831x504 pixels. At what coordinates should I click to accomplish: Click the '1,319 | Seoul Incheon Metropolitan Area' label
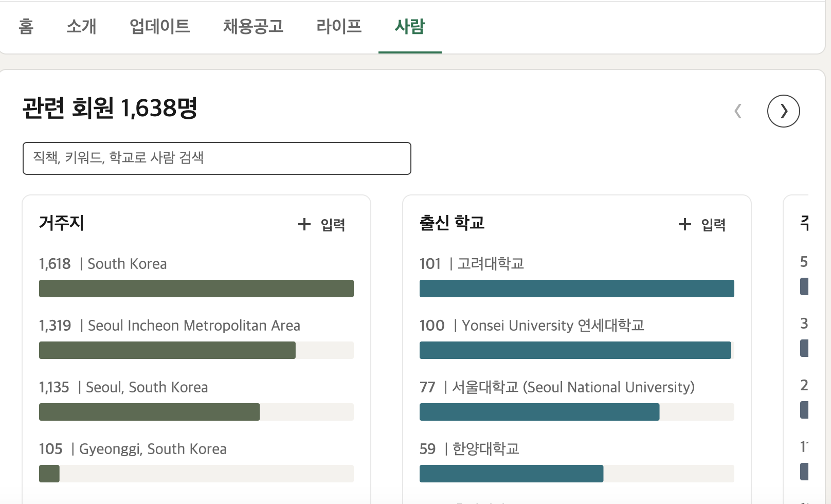click(x=170, y=326)
